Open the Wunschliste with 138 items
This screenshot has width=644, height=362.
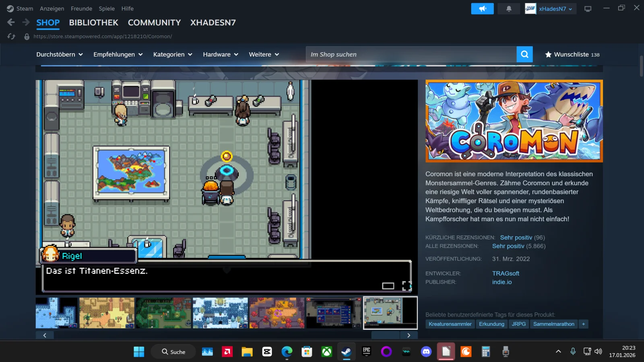pos(572,54)
